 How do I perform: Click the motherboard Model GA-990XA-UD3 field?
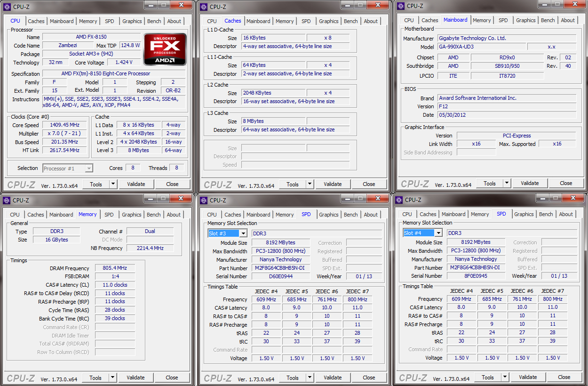point(482,47)
